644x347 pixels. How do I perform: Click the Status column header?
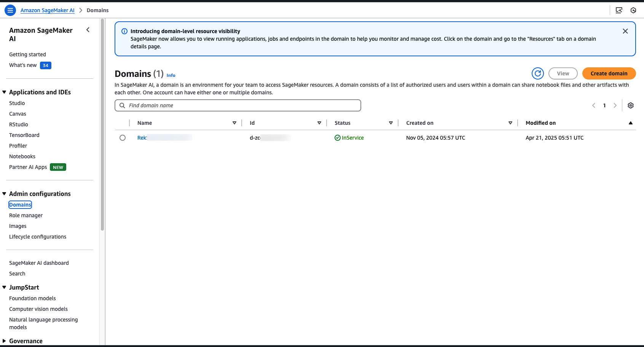(343, 123)
